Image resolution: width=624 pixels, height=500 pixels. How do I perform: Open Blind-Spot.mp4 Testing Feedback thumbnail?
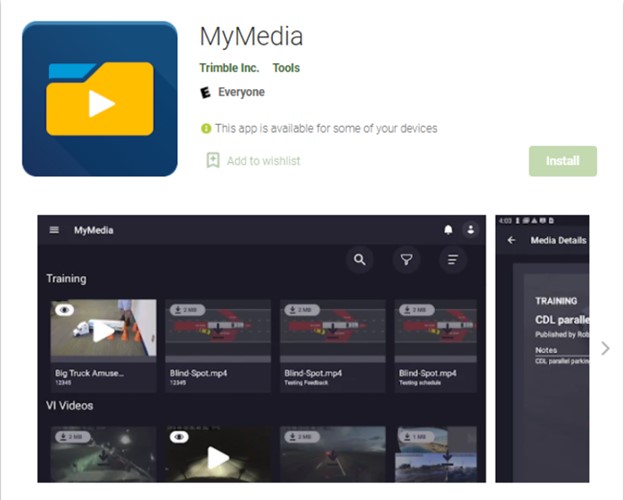pyautogui.click(x=333, y=331)
